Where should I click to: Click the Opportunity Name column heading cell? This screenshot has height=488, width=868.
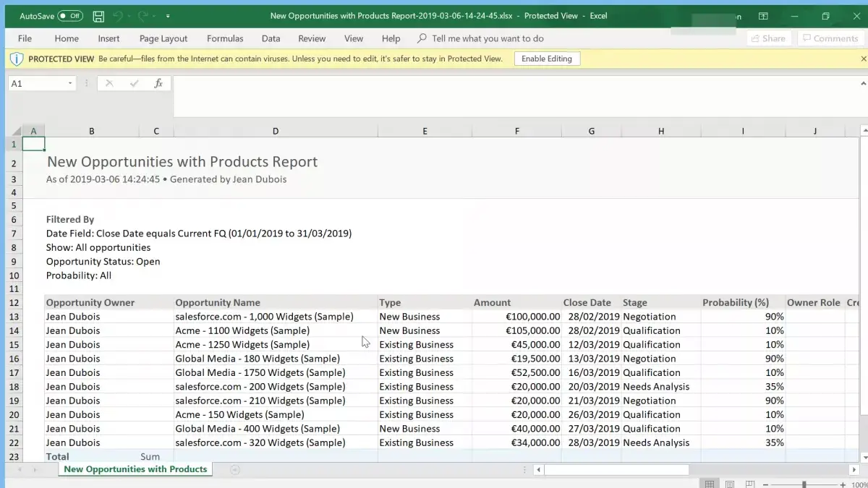[x=276, y=303]
